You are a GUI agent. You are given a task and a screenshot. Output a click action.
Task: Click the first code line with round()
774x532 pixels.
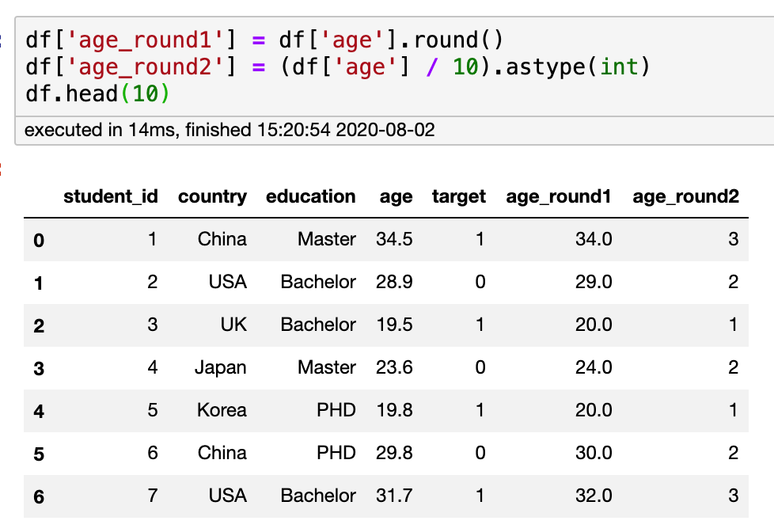click(264, 39)
